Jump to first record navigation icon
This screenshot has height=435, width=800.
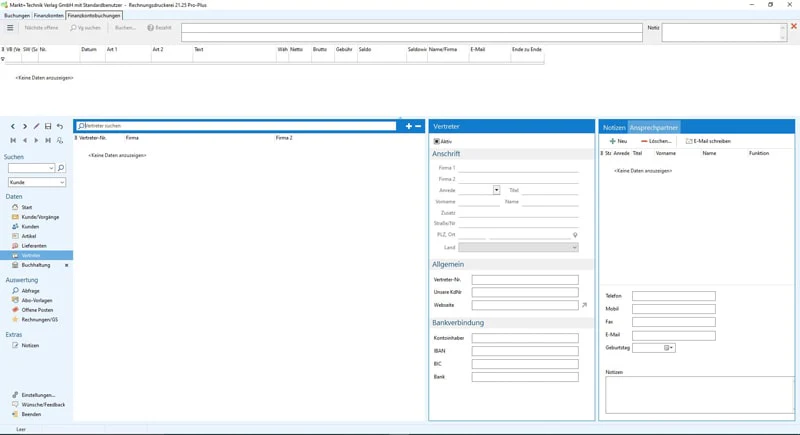pyautogui.click(x=13, y=140)
